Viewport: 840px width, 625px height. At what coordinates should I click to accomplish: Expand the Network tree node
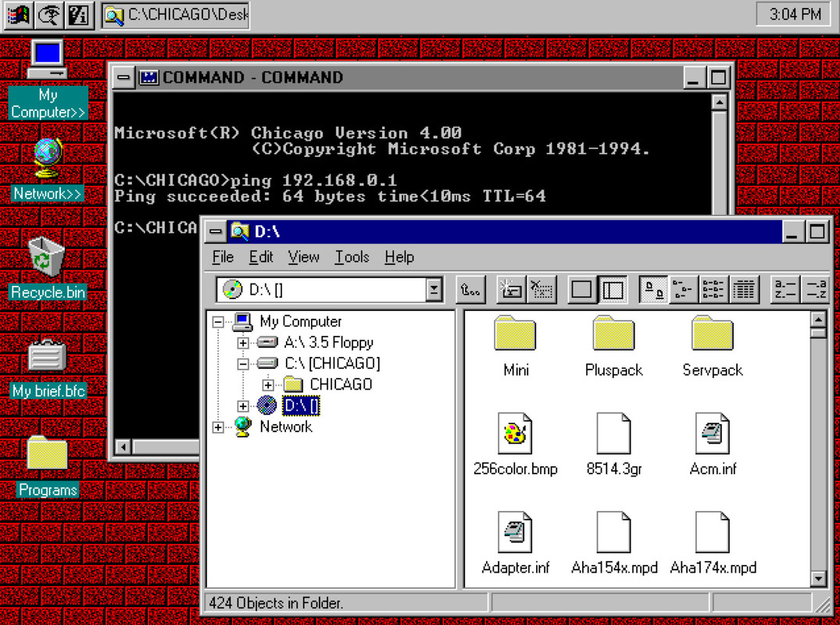click(x=217, y=427)
